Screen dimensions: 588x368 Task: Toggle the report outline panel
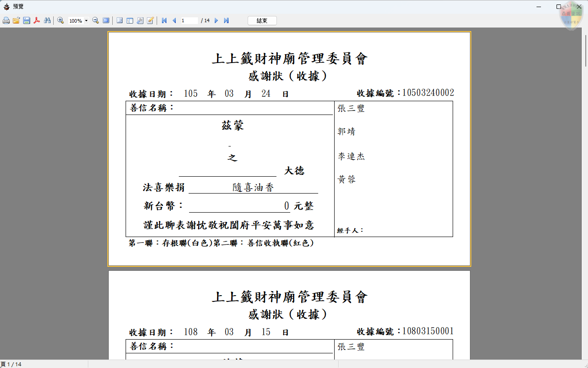[119, 20]
